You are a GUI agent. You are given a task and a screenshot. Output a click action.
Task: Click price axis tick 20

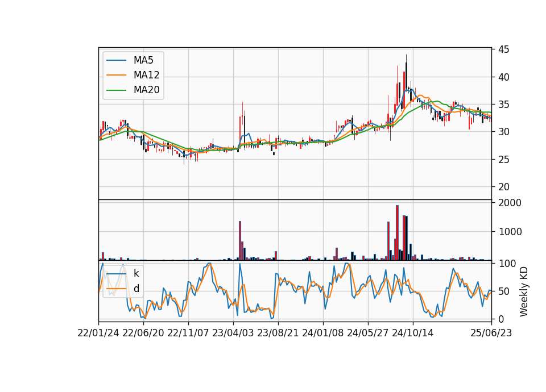coord(503,187)
